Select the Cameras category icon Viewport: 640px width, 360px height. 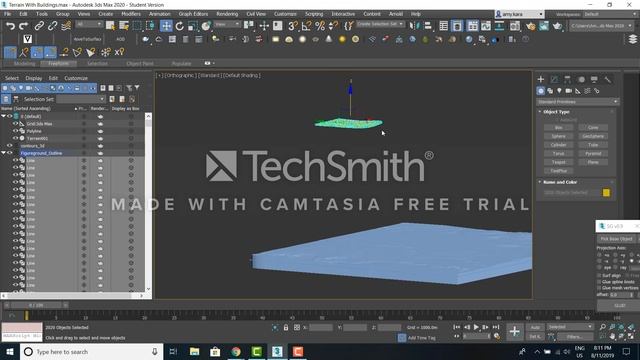click(569, 91)
